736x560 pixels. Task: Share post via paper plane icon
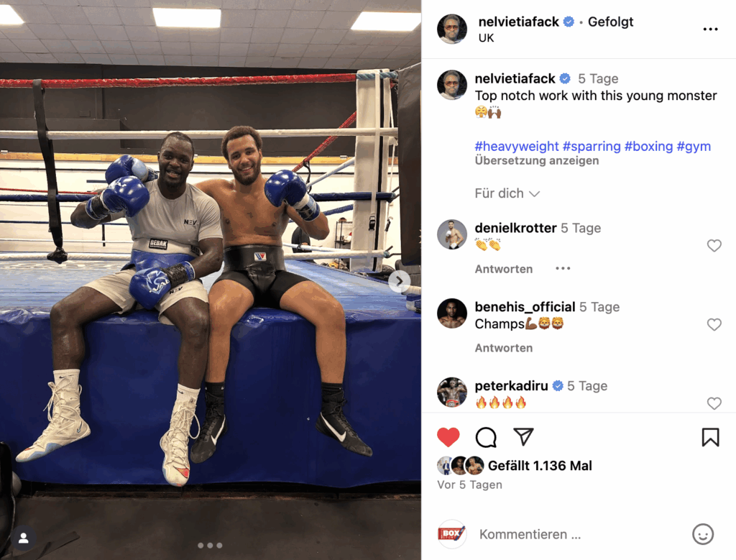pos(523,437)
